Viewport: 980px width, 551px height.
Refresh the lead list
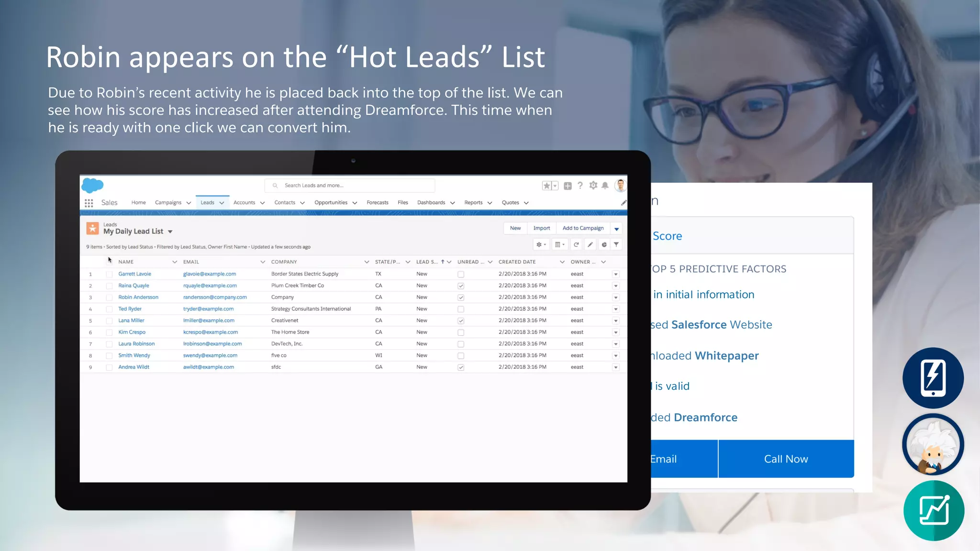tap(576, 244)
